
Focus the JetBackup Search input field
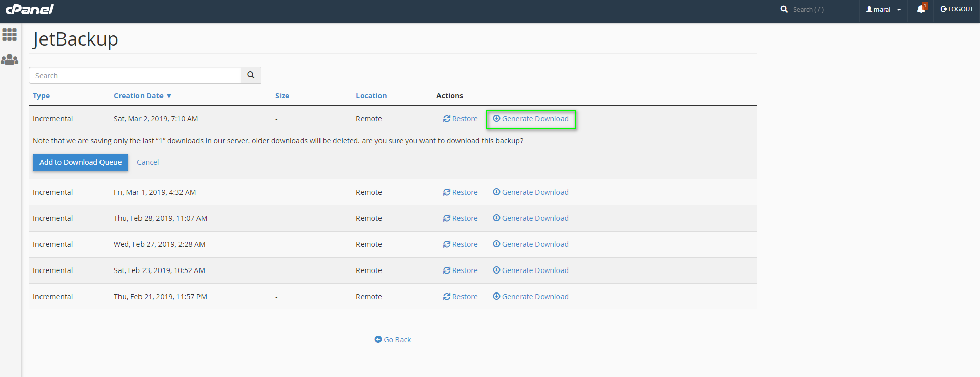[135, 75]
